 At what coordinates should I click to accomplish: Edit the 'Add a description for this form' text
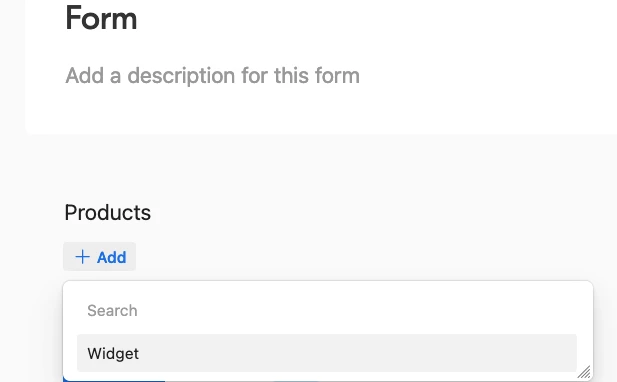[x=212, y=75]
